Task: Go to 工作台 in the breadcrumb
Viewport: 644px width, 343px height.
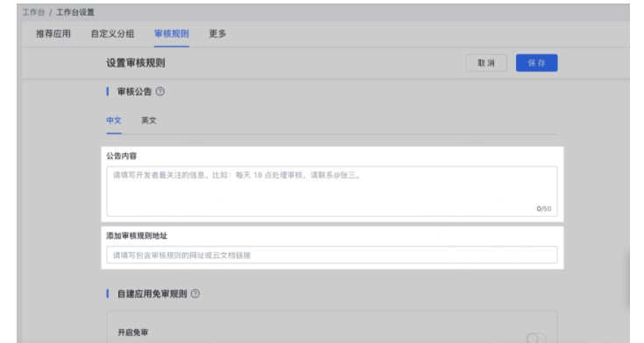Action: coord(33,12)
